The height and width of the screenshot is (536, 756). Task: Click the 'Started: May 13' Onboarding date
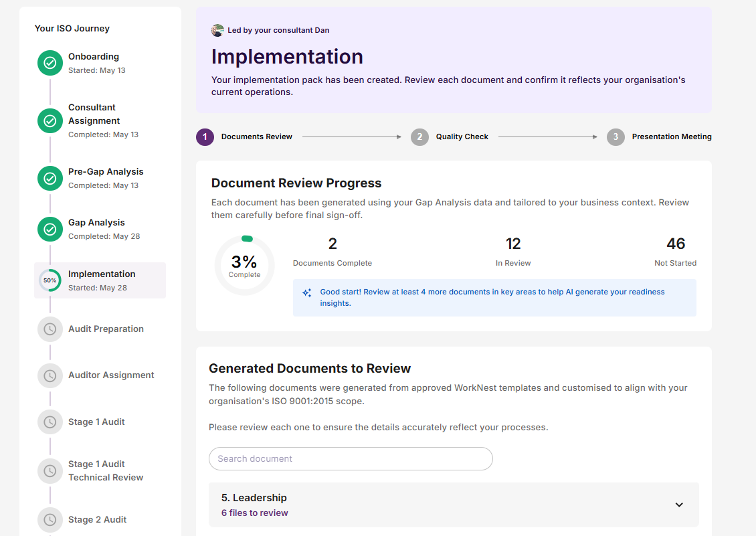(x=96, y=70)
